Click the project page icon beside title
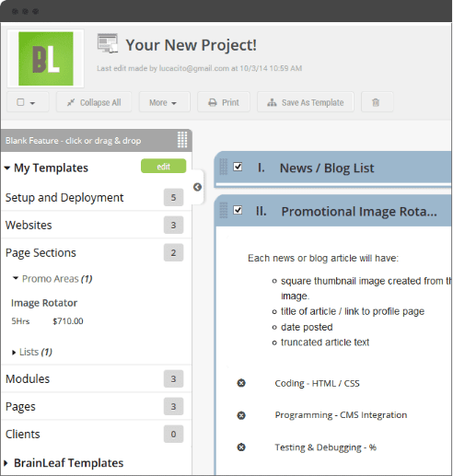The height and width of the screenshot is (476, 453). pyautogui.click(x=108, y=43)
